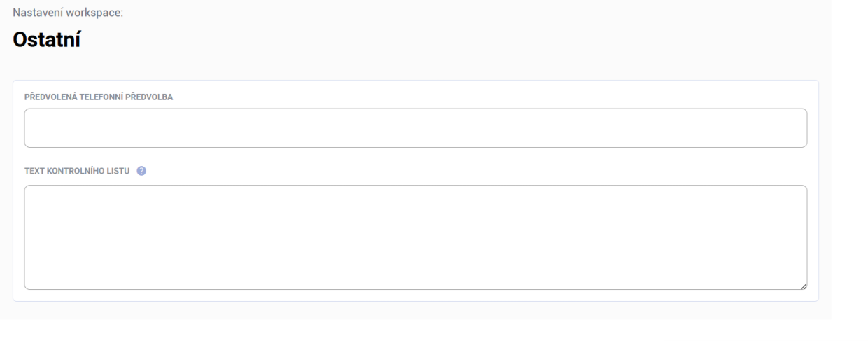Select the textarea's bottom-right resize handle
The image size is (868, 341).
point(803,286)
